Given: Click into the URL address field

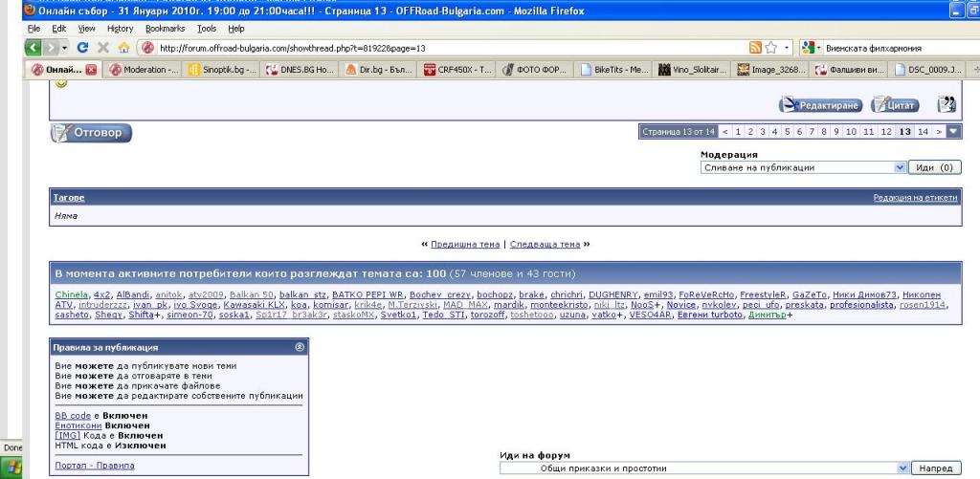Looking at the screenshot, I should [450, 48].
